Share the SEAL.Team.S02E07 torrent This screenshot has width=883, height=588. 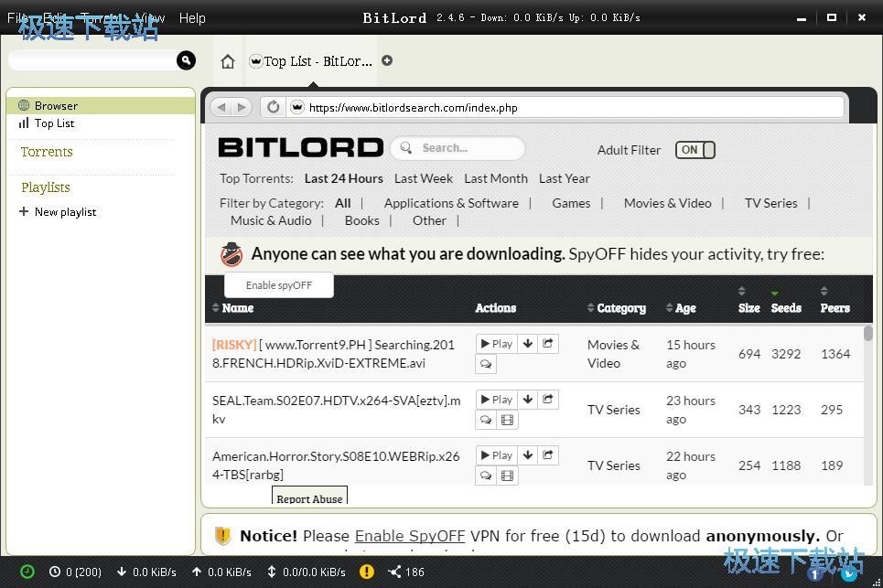[548, 400]
